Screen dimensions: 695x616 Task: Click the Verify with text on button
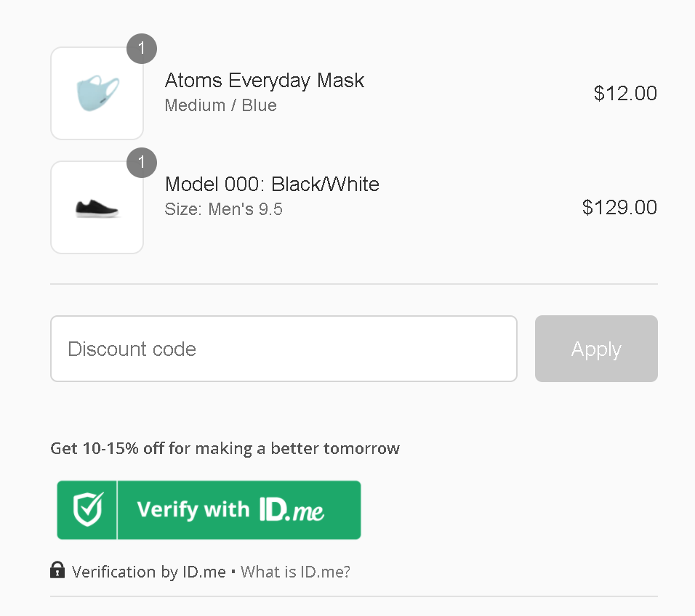click(x=193, y=510)
